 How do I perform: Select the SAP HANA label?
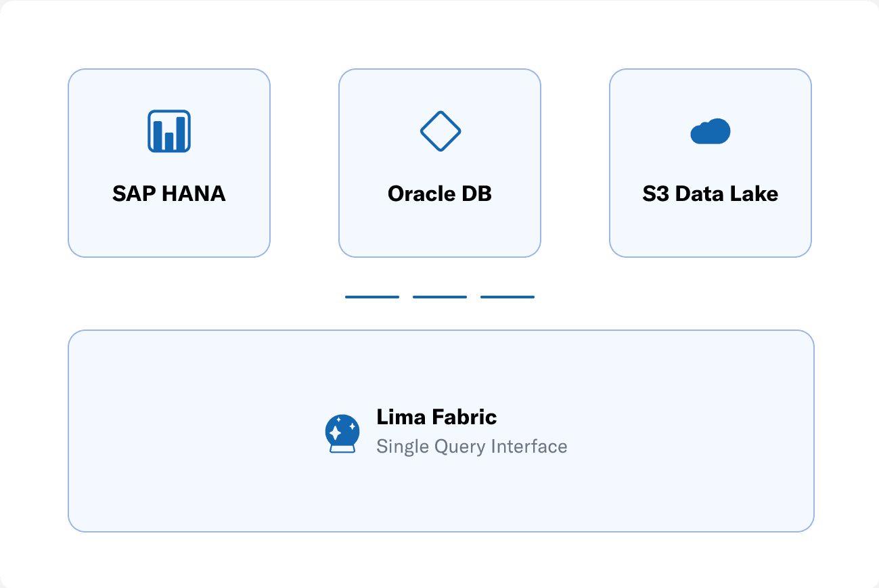pos(169,194)
